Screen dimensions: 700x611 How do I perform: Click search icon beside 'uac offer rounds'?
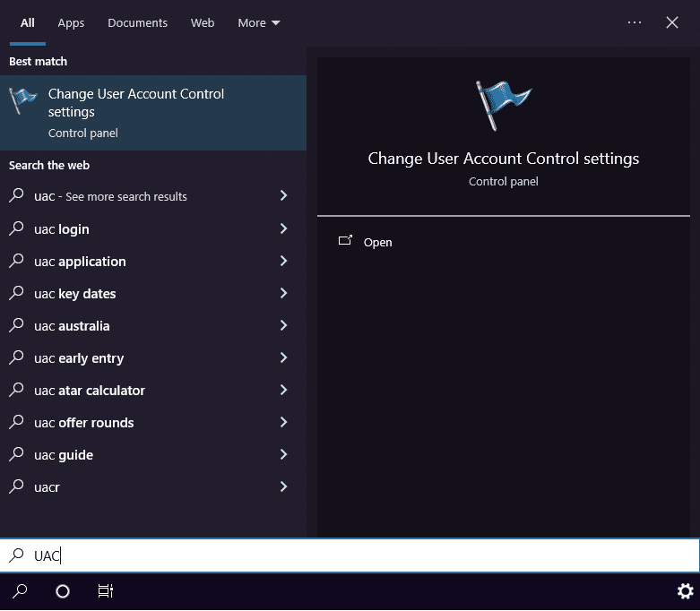coord(16,421)
